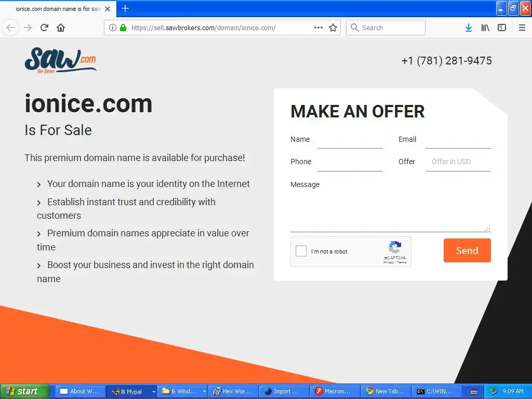Go to the browser home page icon
This screenshot has height=399, width=532.
(x=61, y=28)
